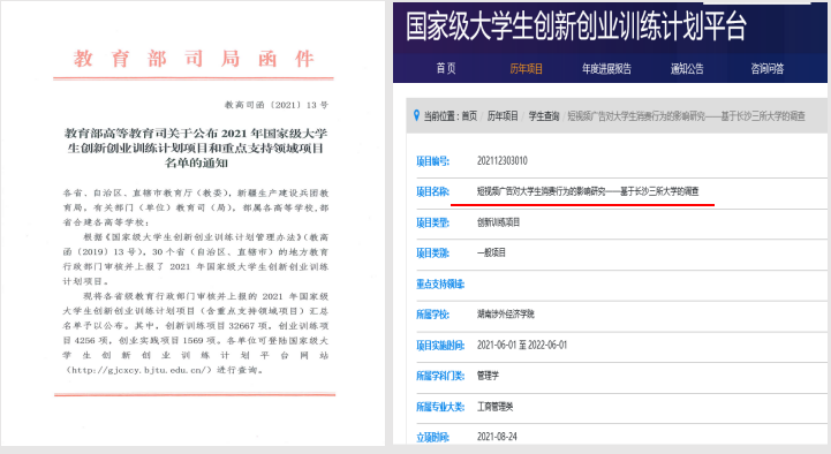Click document number 教高司函〔2021〕13号

(x=276, y=105)
